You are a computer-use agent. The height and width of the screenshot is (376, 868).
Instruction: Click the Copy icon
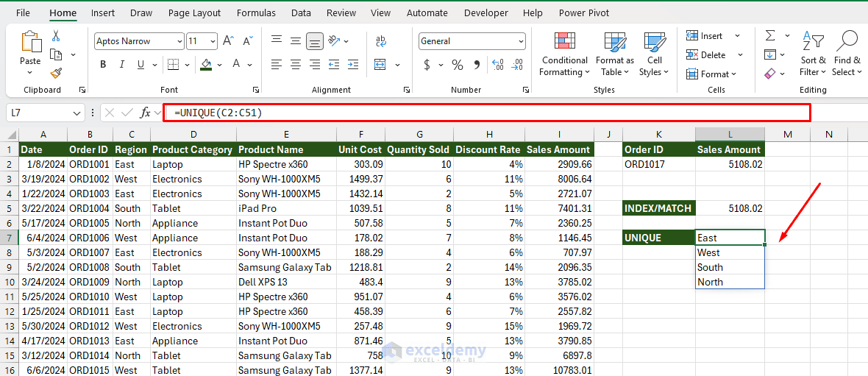[x=55, y=54]
